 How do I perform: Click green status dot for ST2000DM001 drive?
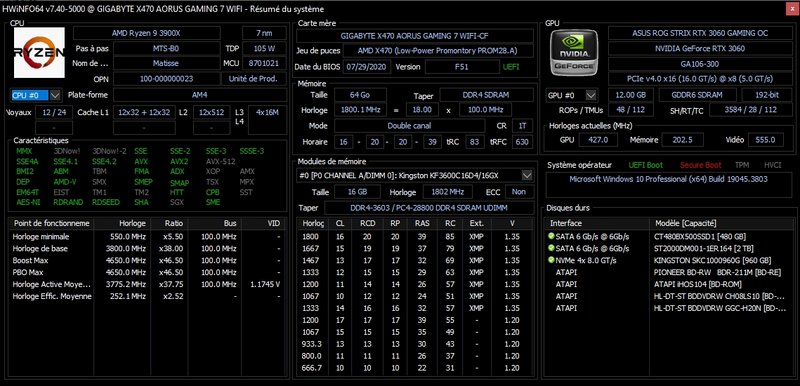click(551, 248)
